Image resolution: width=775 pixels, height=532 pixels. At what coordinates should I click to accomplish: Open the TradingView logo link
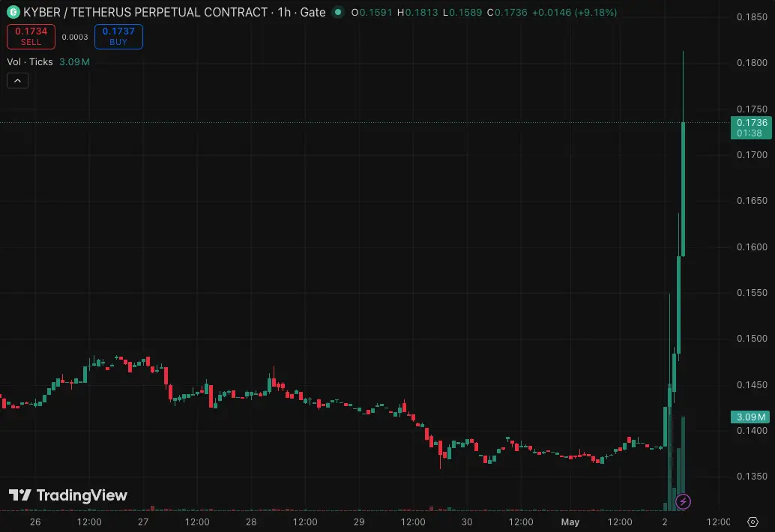click(68, 495)
